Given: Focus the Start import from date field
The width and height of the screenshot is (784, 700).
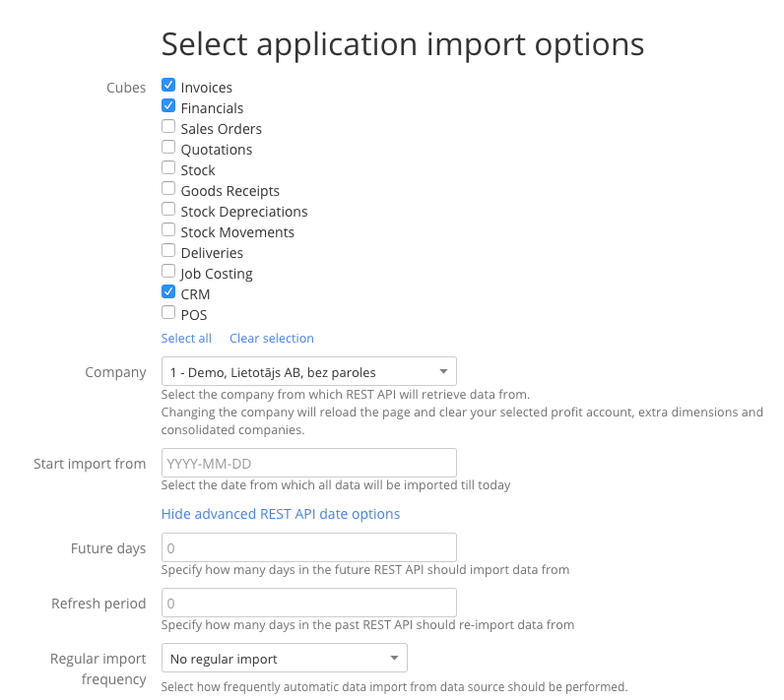Looking at the screenshot, I should pyautogui.click(x=308, y=463).
